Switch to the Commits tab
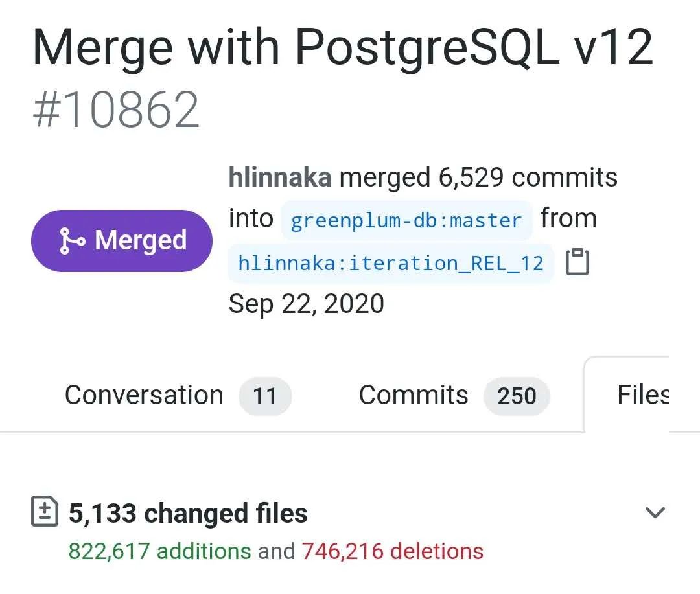700x594 pixels. pos(414,395)
